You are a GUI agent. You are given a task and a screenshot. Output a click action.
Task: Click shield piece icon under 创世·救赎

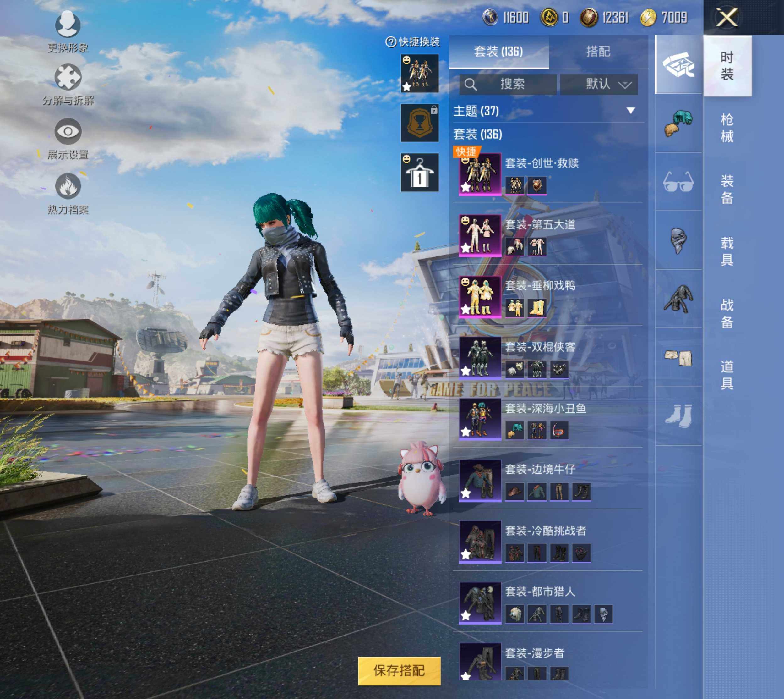(537, 185)
